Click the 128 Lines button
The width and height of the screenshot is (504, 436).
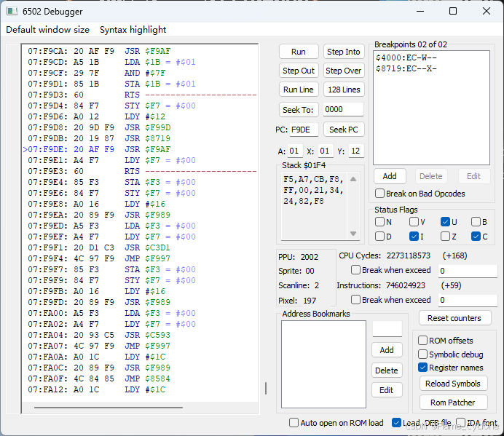pos(344,90)
